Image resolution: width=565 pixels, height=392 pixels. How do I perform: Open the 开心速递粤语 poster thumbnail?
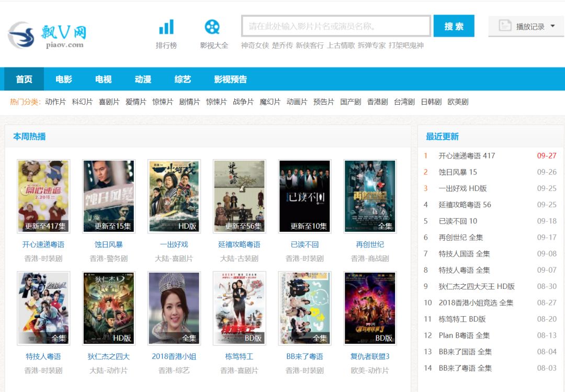pyautogui.click(x=43, y=196)
